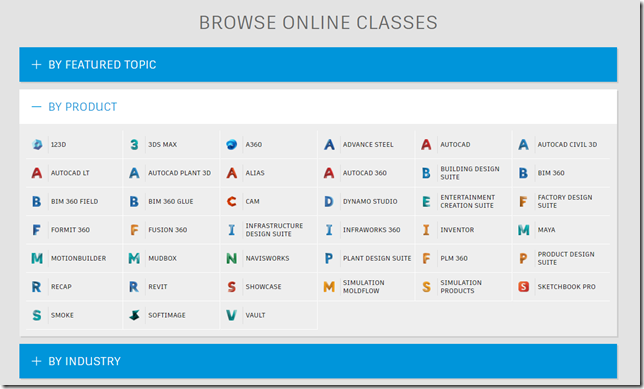
Task: Collapse the By Product section
Action: [x=318, y=107]
